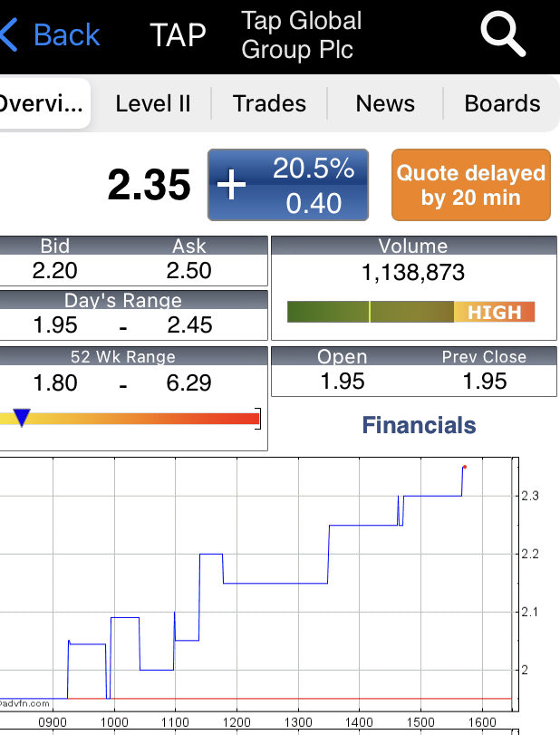Tap the day's range high 2.45
560x735 pixels.
pos(189,325)
